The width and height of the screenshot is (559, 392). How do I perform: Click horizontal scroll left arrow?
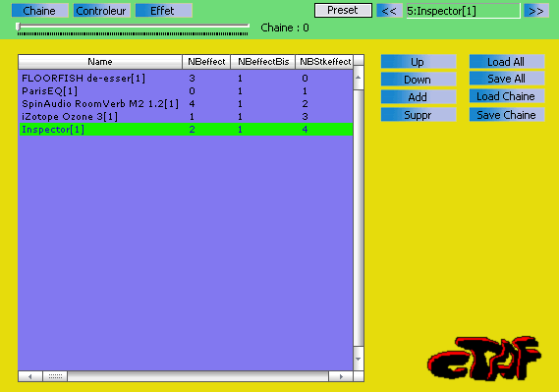(x=30, y=376)
